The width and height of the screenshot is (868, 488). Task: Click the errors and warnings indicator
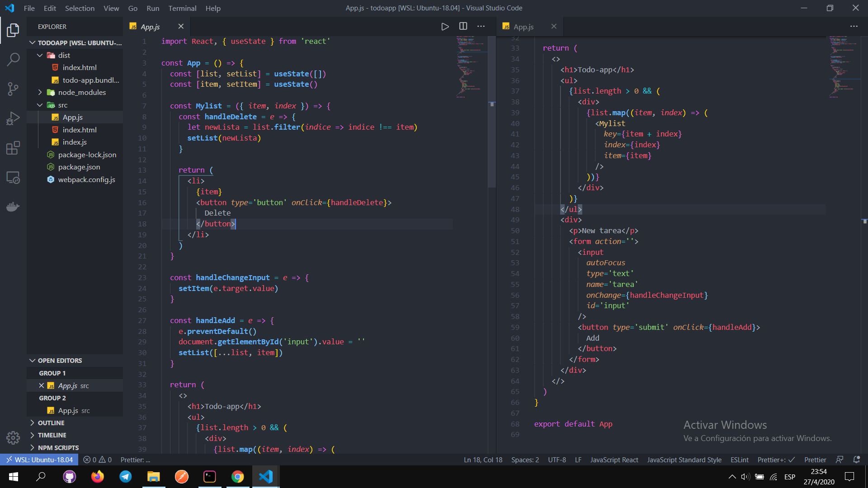click(97, 460)
